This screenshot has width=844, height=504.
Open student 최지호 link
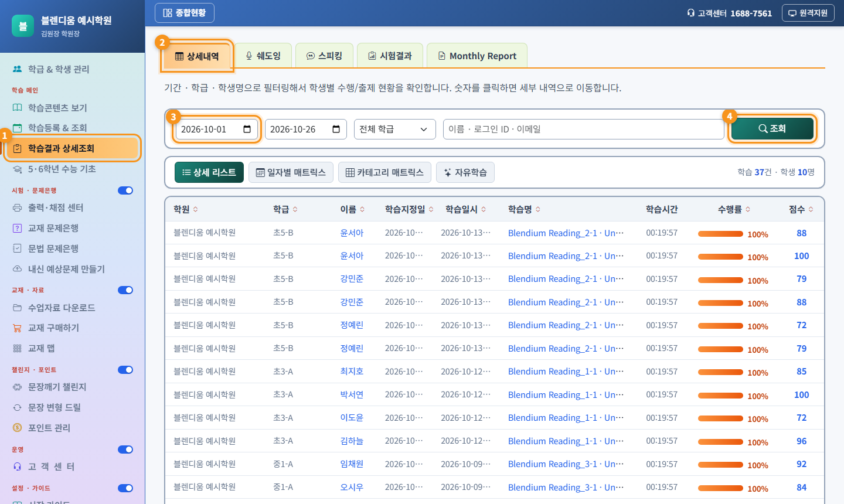(352, 372)
